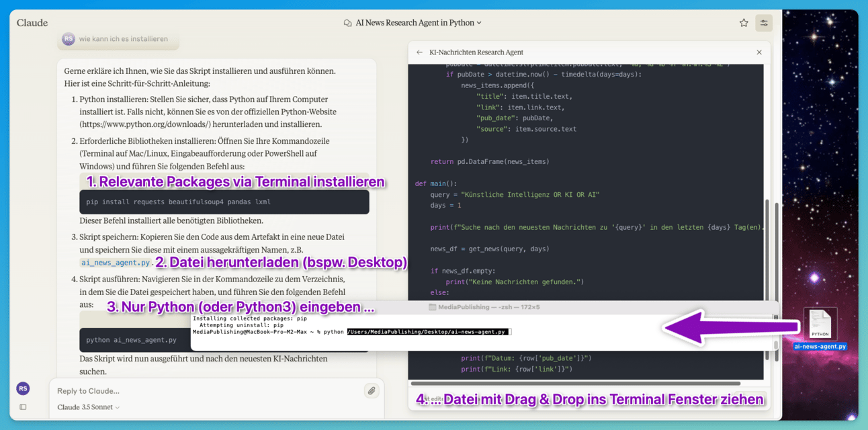Click the MediaPublishing terminal title bar
This screenshot has width=868, height=430.
coord(484,307)
